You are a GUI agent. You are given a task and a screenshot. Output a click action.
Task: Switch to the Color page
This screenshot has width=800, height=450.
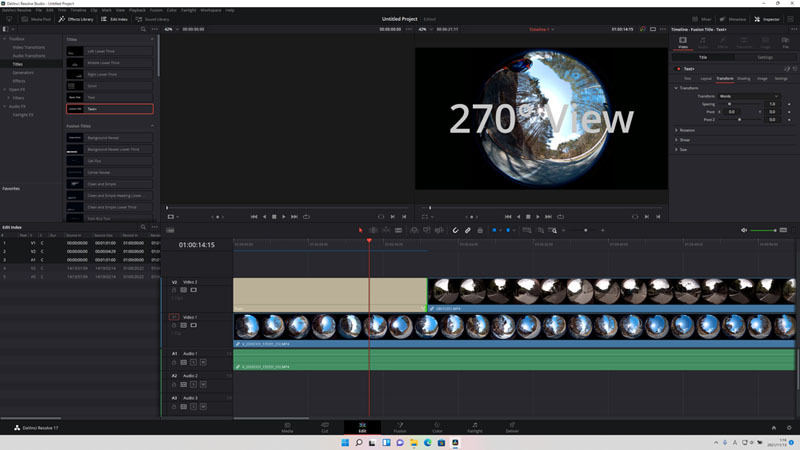(437, 427)
